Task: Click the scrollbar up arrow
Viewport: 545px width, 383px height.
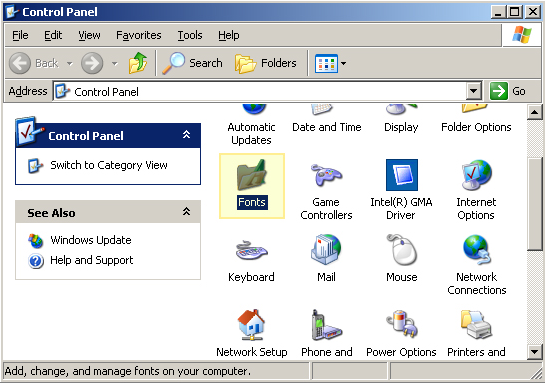Action: click(535, 112)
